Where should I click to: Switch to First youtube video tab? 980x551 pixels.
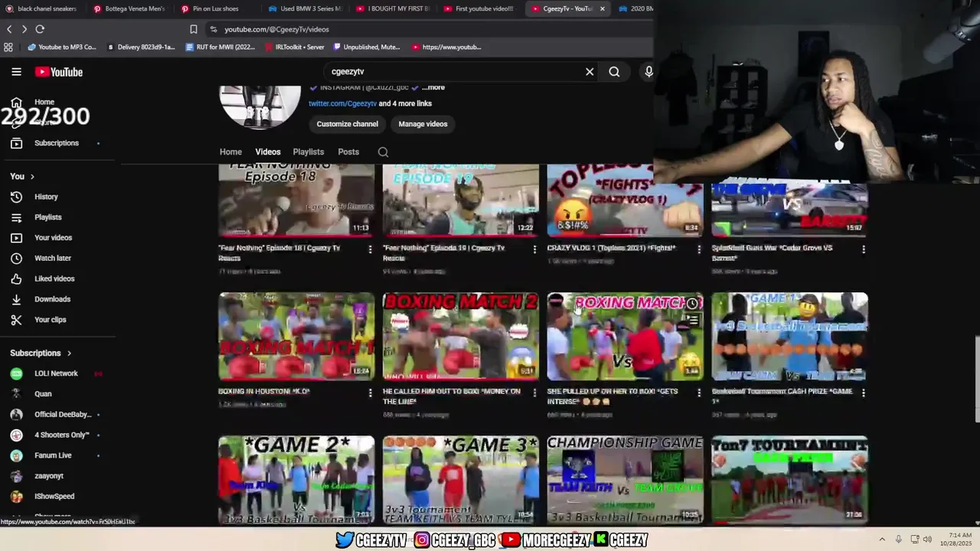pyautogui.click(x=479, y=8)
